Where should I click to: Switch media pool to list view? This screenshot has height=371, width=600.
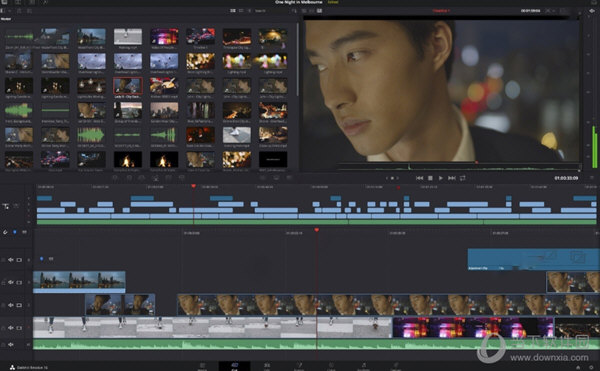241,11
